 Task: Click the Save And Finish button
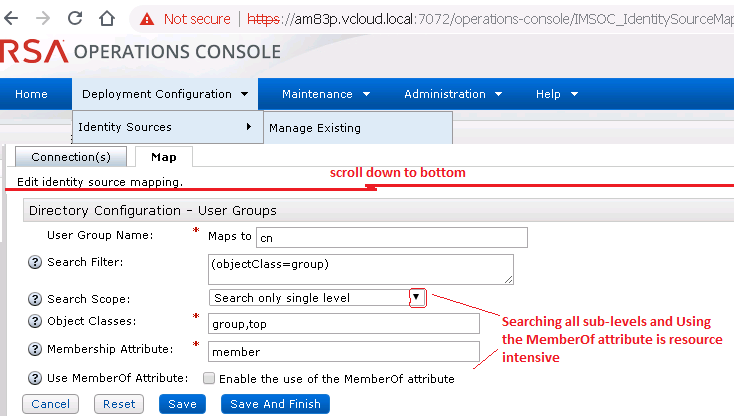274,404
